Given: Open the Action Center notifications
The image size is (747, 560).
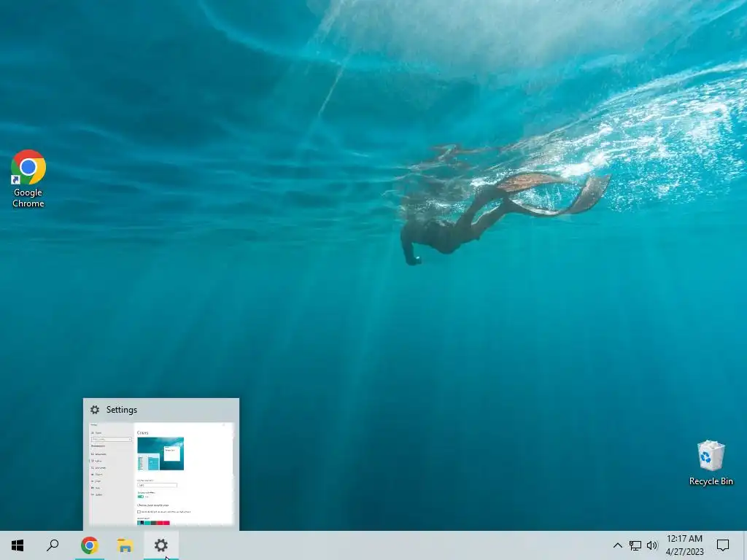Looking at the screenshot, I should click(723, 545).
